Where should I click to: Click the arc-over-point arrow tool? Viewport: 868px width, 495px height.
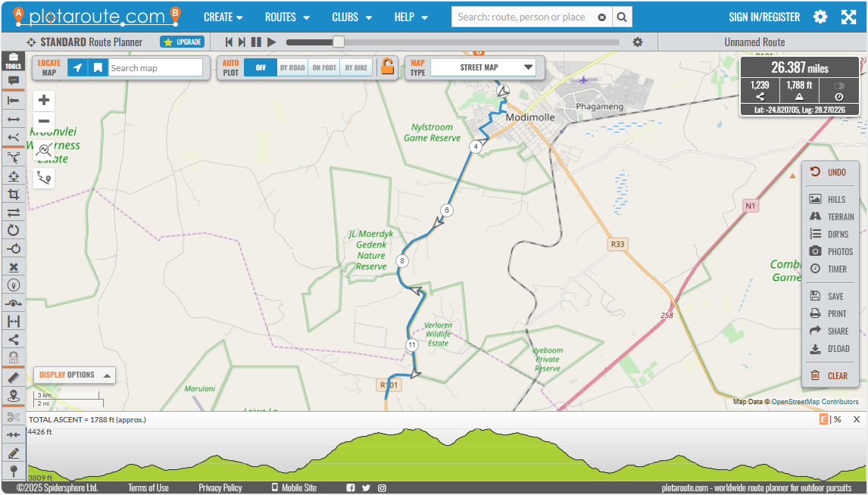click(14, 303)
